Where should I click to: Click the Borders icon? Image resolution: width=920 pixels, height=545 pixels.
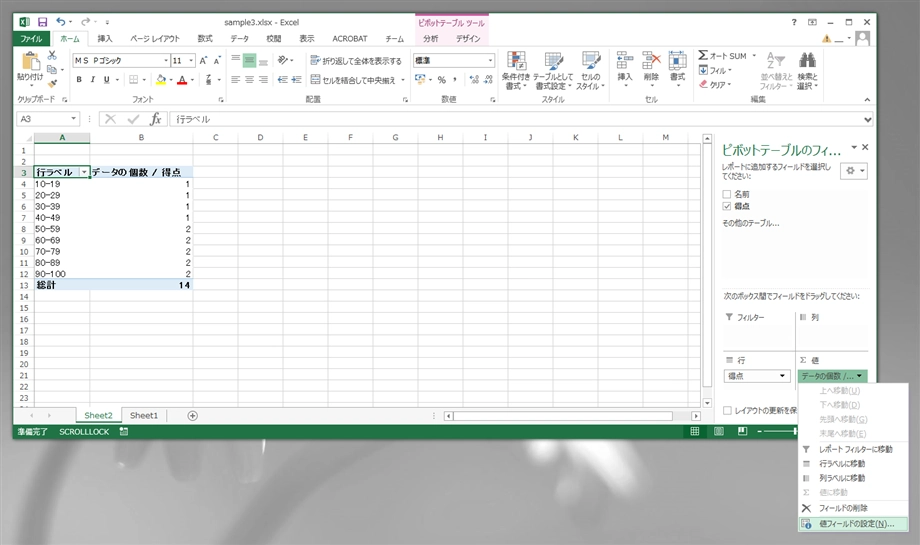(134, 80)
